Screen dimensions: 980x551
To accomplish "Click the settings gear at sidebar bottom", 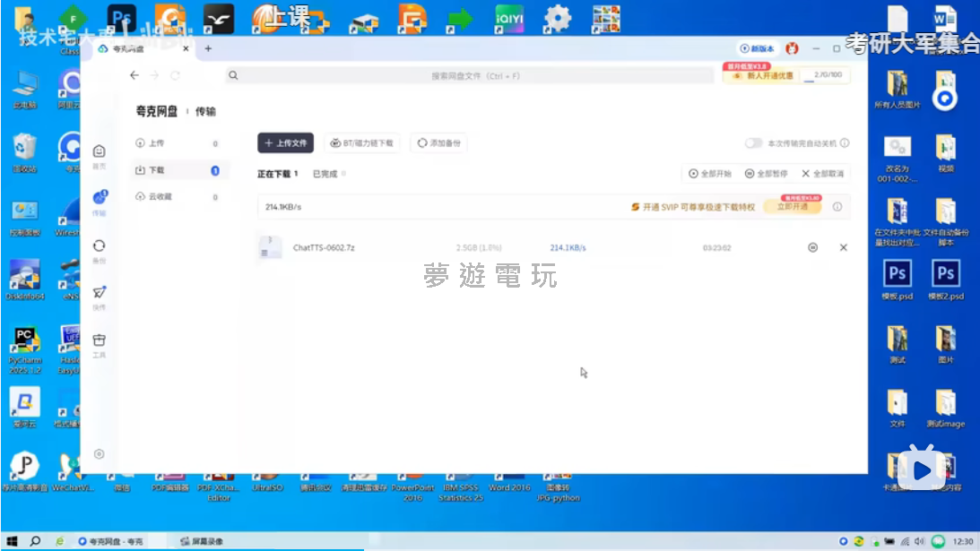I will [100, 454].
